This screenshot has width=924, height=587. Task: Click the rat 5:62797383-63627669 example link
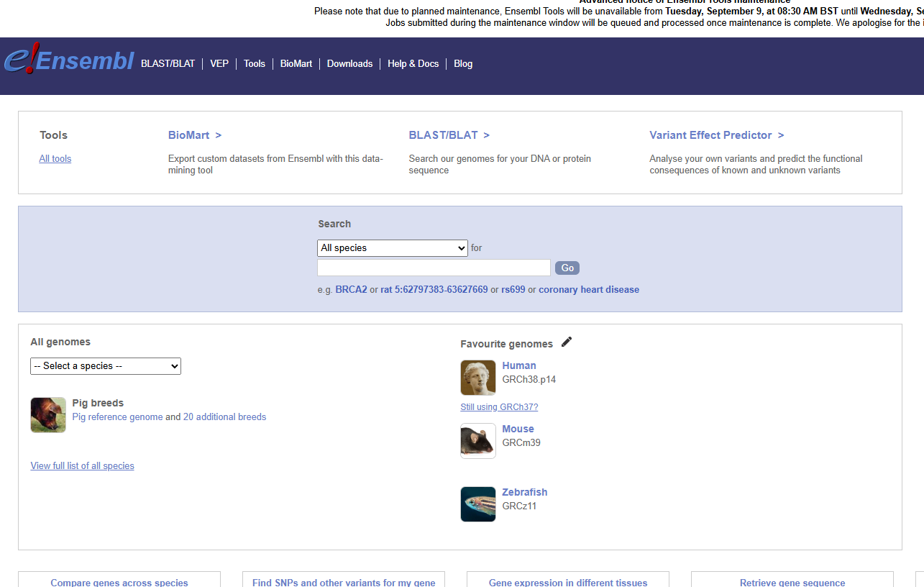[x=434, y=290]
